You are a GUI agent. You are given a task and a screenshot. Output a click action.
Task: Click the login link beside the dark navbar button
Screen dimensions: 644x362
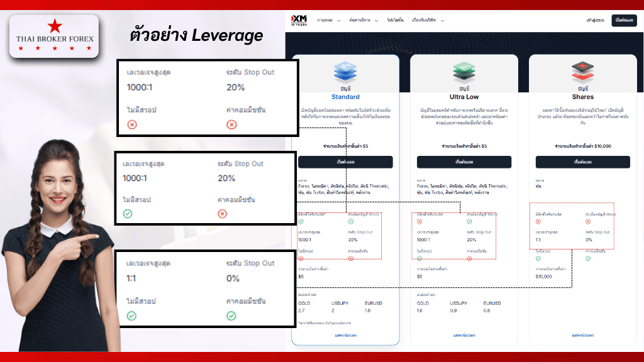click(x=595, y=20)
